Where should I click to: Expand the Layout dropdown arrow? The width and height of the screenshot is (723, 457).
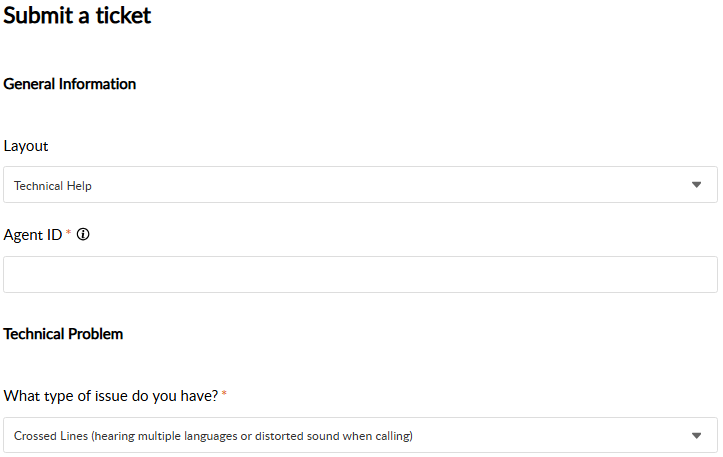tap(696, 185)
